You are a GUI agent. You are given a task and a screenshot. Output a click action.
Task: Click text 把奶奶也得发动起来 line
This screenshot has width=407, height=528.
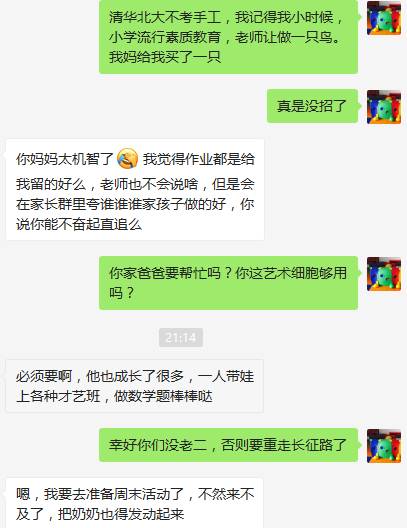point(121,514)
